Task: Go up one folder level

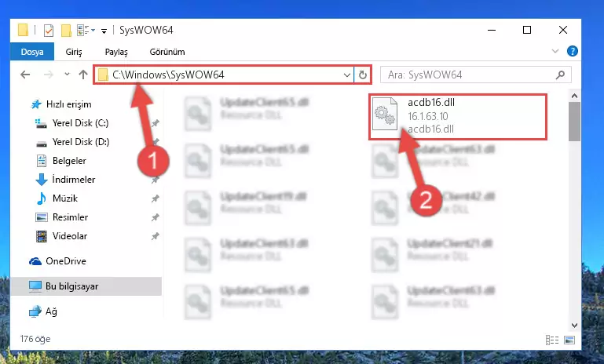Action: 83,75
